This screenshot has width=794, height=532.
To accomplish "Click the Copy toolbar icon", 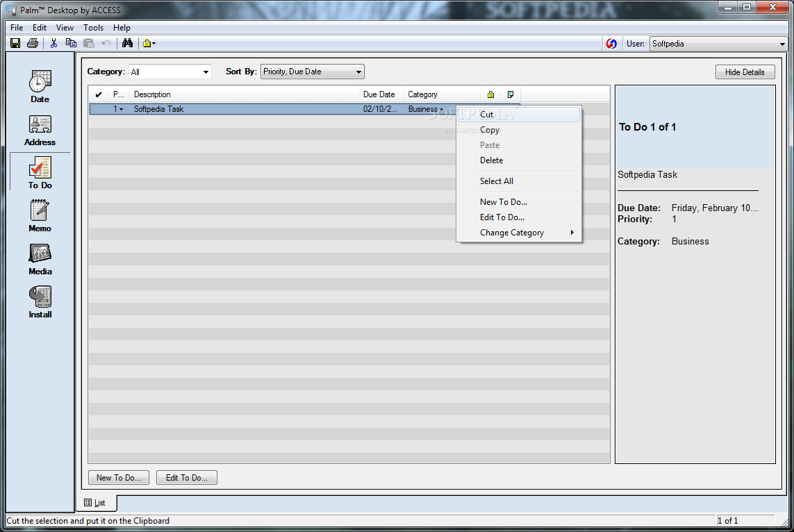I will (71, 44).
